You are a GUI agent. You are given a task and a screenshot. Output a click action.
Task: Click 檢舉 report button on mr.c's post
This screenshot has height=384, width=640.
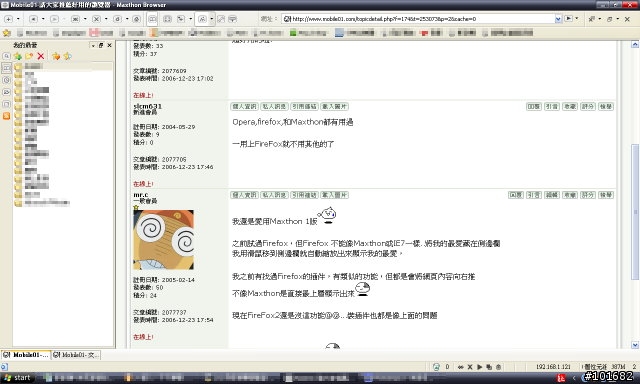tap(606, 195)
